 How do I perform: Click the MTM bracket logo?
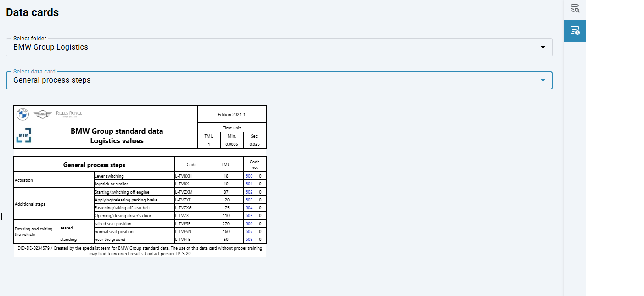coord(24,136)
